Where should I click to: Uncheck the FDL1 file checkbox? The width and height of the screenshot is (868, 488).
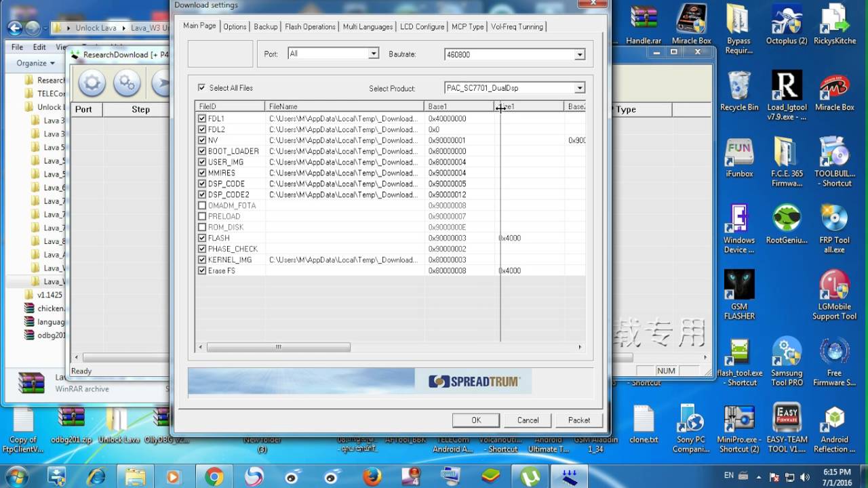tap(201, 119)
